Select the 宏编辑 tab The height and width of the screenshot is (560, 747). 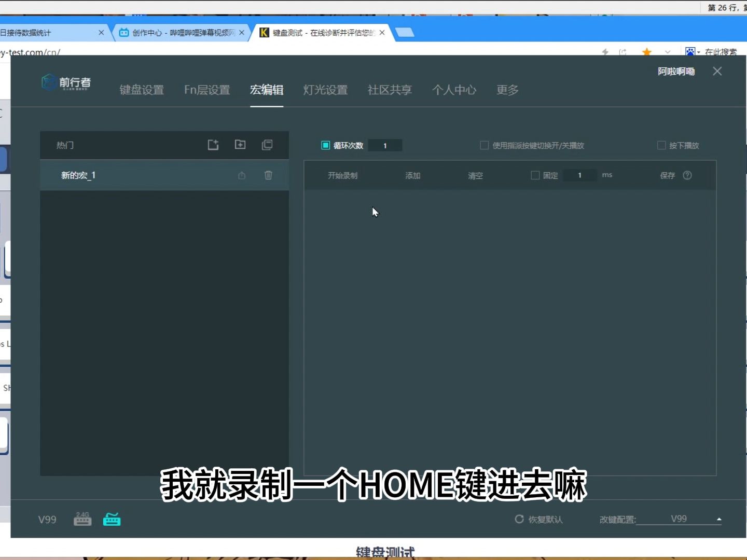pyautogui.click(x=267, y=90)
